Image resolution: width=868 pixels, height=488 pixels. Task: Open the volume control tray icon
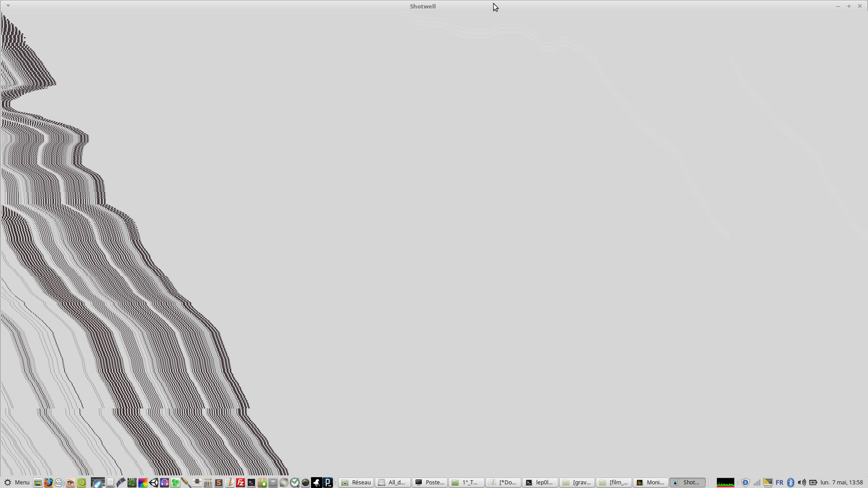pos(802,483)
